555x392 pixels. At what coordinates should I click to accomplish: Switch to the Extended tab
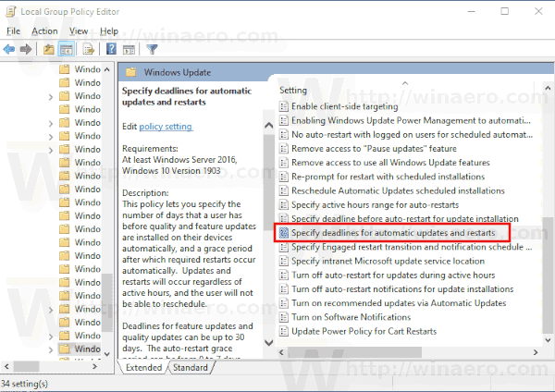[x=143, y=368]
